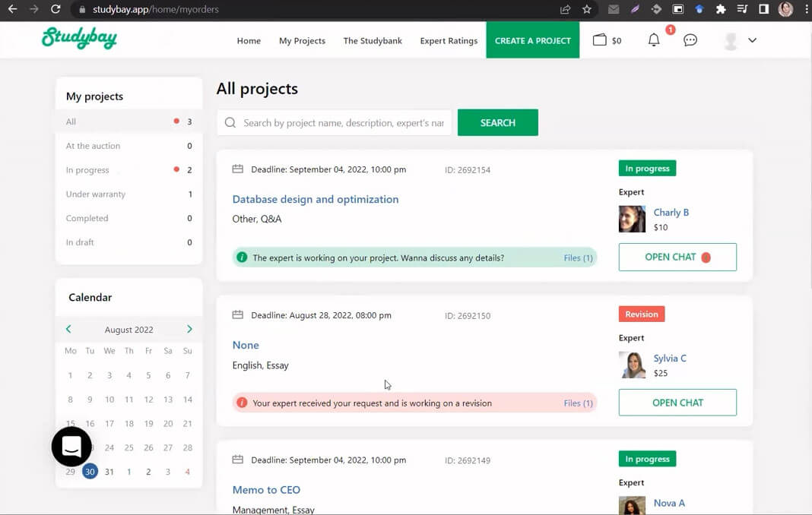
Task: Open the notification bell with red badge
Action: (x=653, y=40)
